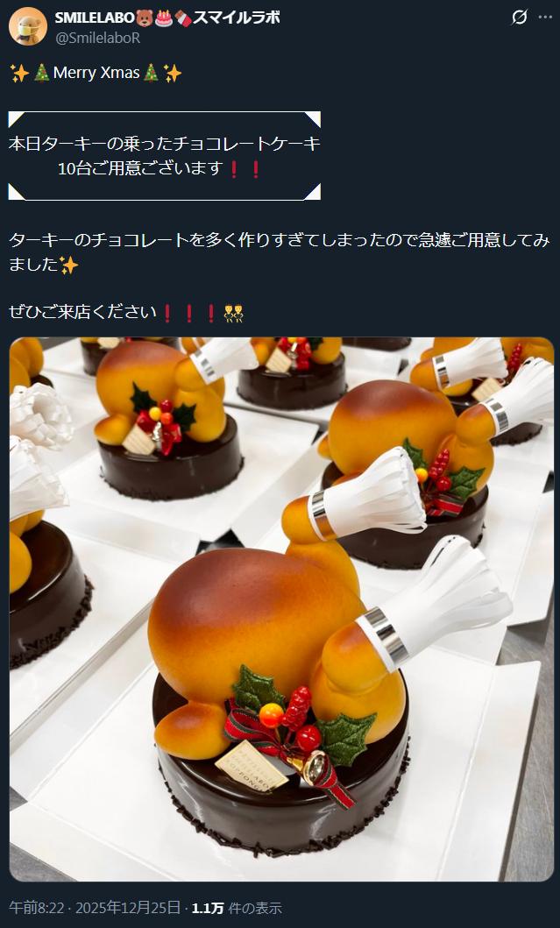Viewport: 560px width, 928px height.
Task: Open the turkey chocolate cake photo
Action: (x=282, y=609)
